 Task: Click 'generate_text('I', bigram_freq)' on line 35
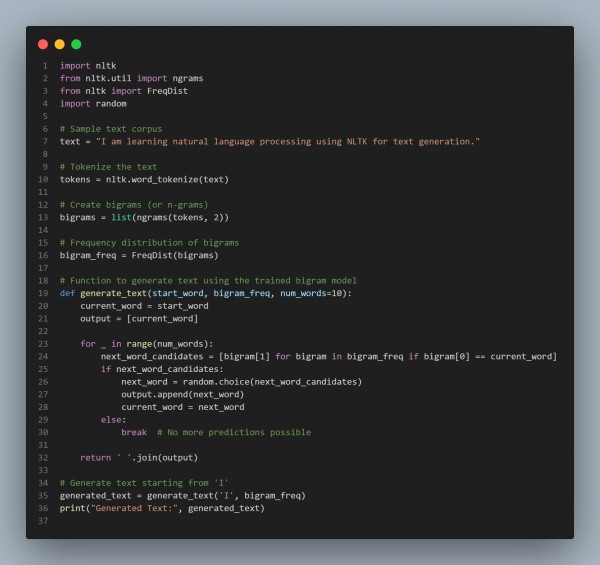pyautogui.click(x=226, y=495)
